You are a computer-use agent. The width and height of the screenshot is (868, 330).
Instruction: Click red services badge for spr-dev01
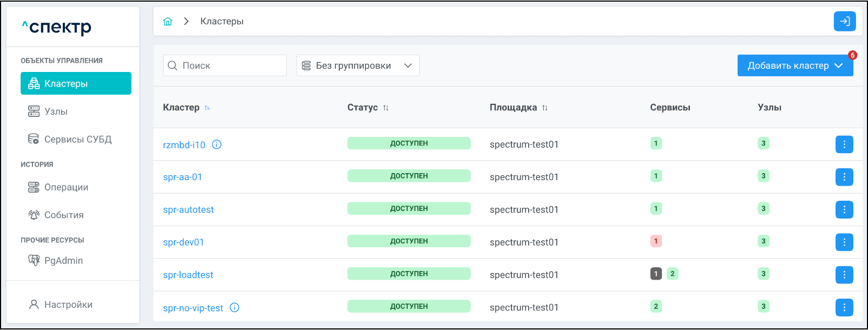pyautogui.click(x=656, y=241)
